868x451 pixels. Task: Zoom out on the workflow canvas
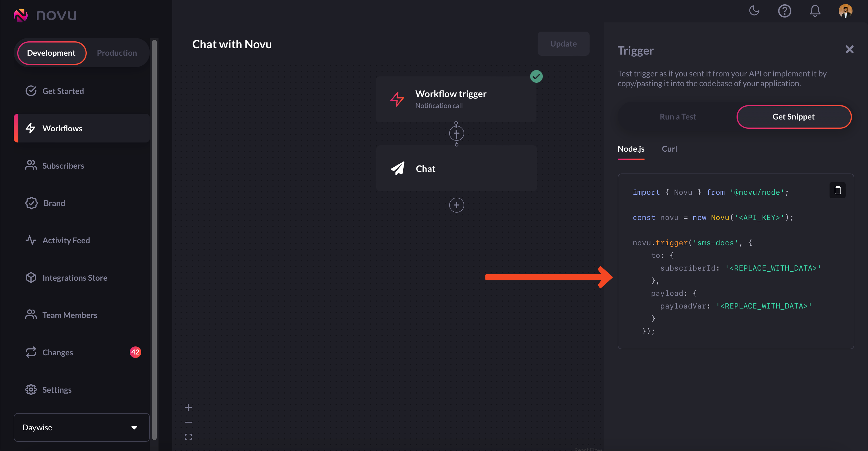click(188, 422)
